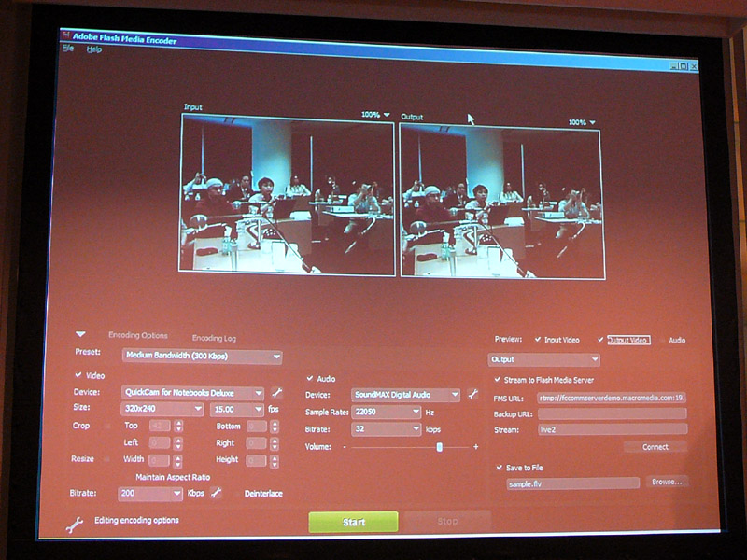
Task: Toggle the Audio preview checkbox
Action: [x=663, y=340]
